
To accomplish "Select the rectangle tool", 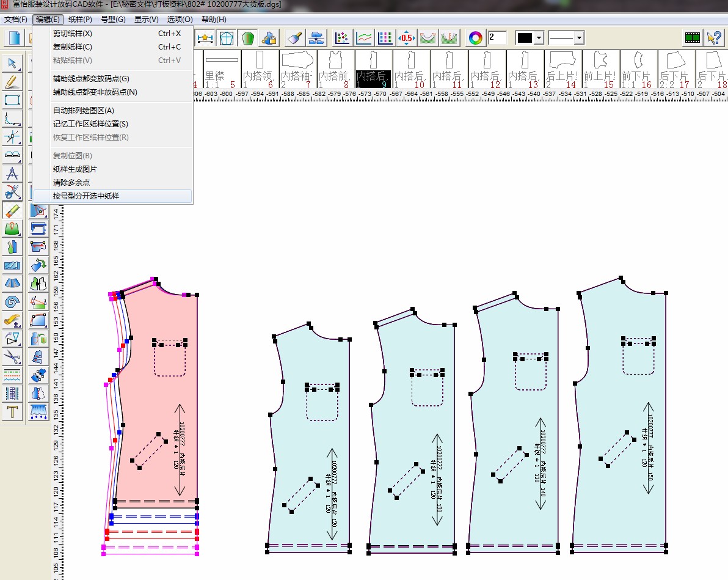I will [x=12, y=100].
